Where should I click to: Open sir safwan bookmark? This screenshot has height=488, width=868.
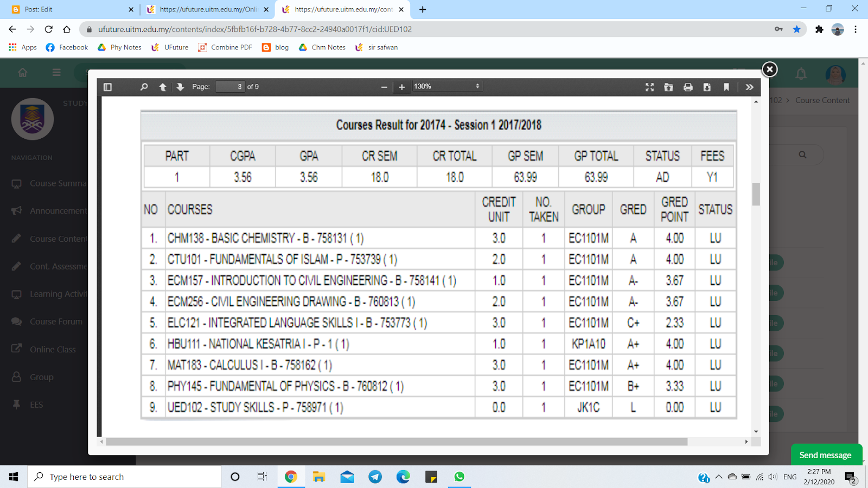(x=376, y=47)
